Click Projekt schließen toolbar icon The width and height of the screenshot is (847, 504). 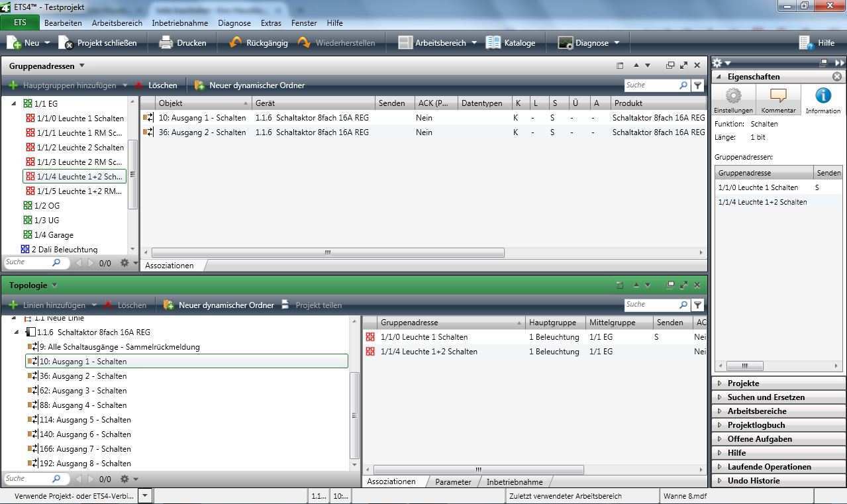click(x=66, y=43)
